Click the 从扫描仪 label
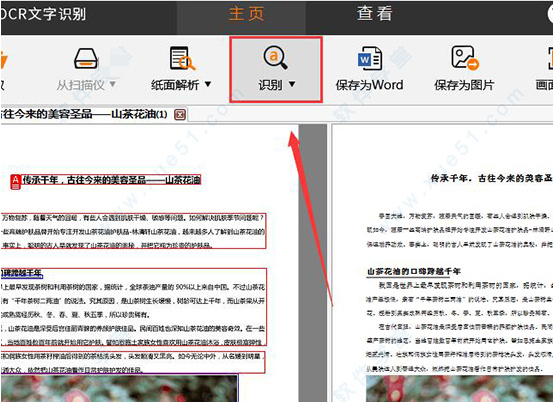Screen dimensions: 553x402 coord(81,85)
